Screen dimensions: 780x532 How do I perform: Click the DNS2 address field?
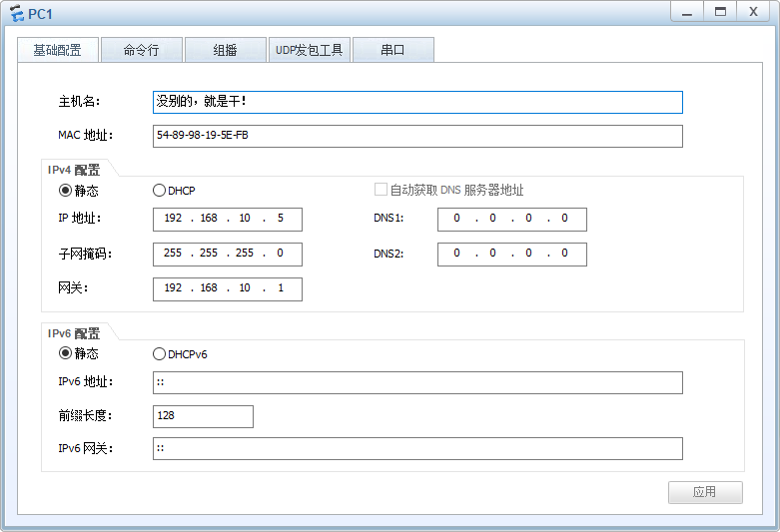point(512,255)
